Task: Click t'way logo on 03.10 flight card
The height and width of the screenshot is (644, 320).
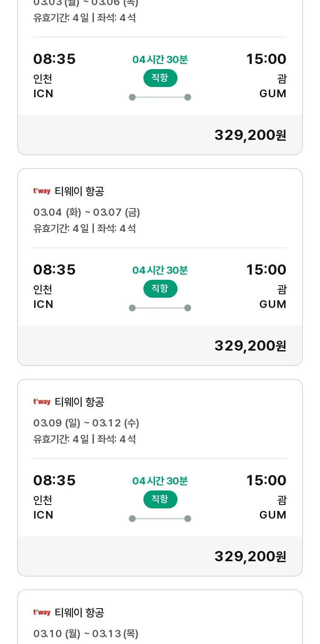Action: pyautogui.click(x=42, y=612)
